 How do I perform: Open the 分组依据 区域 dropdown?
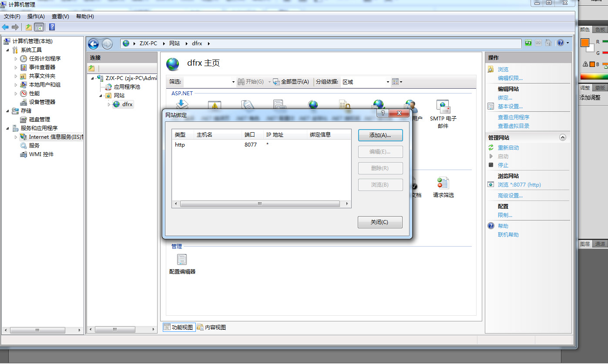point(388,82)
